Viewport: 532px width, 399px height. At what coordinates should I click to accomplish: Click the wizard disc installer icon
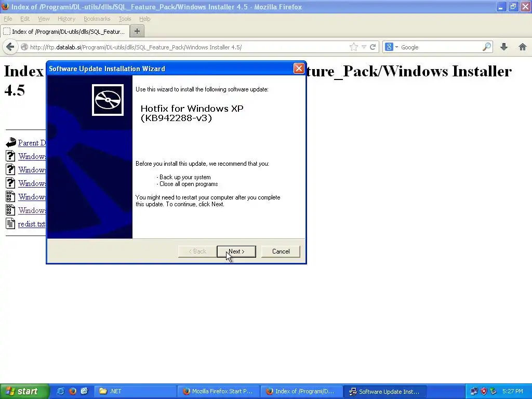coord(108,100)
